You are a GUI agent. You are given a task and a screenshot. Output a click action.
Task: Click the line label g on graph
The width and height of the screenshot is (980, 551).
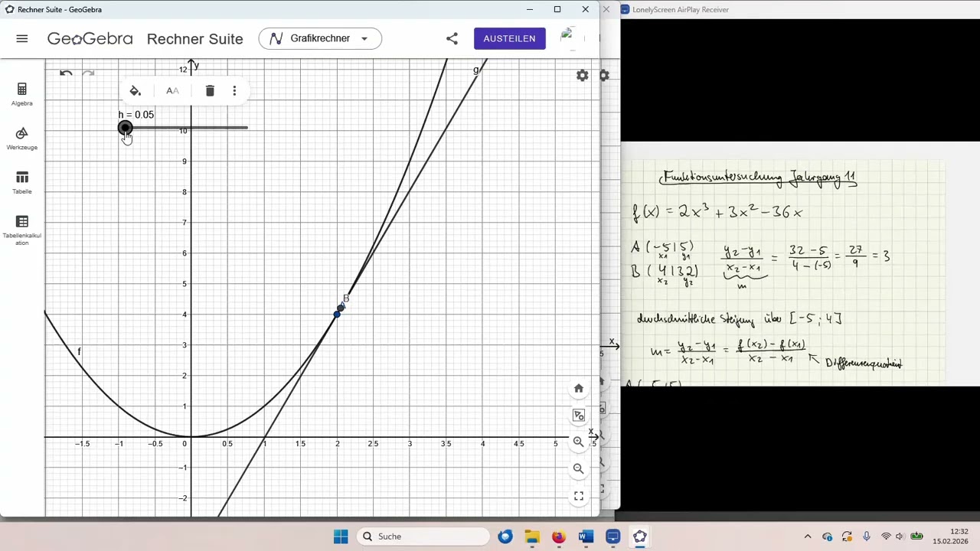pyautogui.click(x=475, y=70)
